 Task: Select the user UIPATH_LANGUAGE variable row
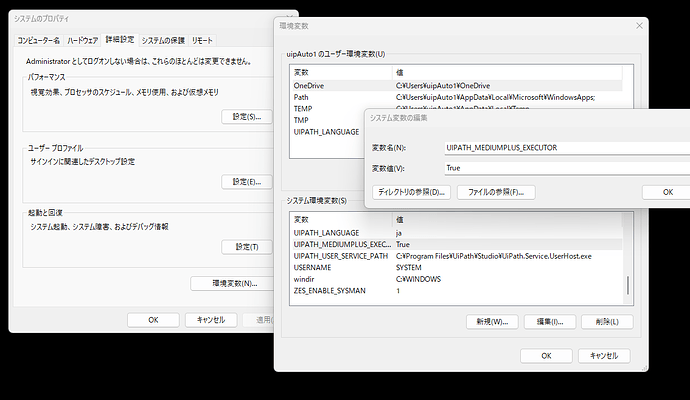coord(327,132)
